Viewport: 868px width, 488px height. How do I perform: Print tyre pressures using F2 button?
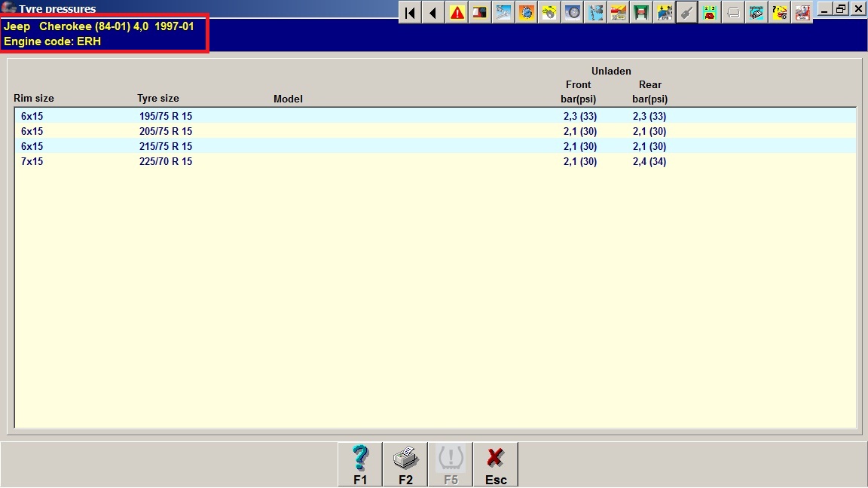pyautogui.click(x=405, y=464)
